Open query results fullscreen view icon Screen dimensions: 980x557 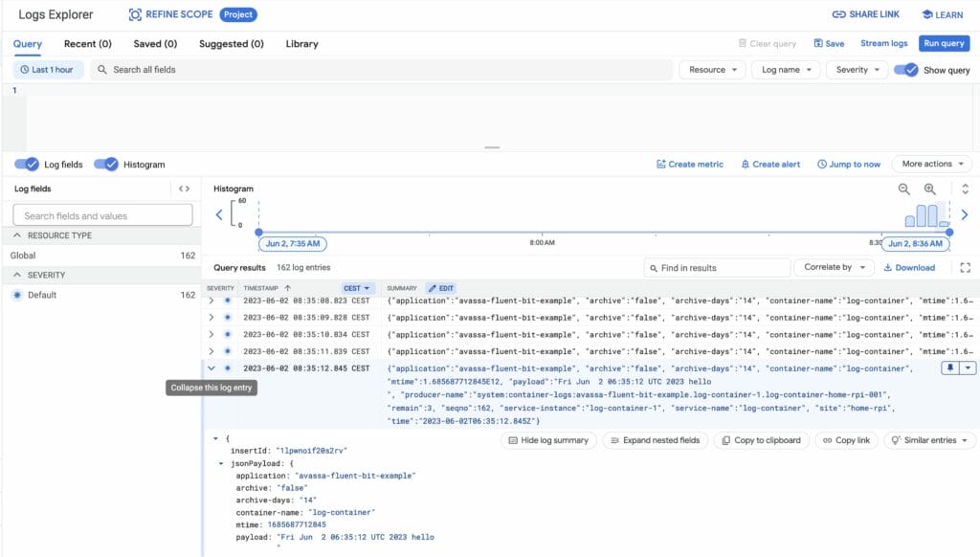[x=965, y=268]
